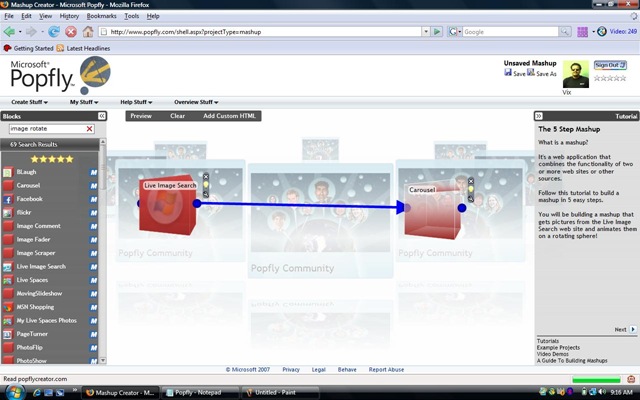Click the green Go button beside address bar
The height and width of the screenshot is (400, 640).
pyautogui.click(x=437, y=31)
